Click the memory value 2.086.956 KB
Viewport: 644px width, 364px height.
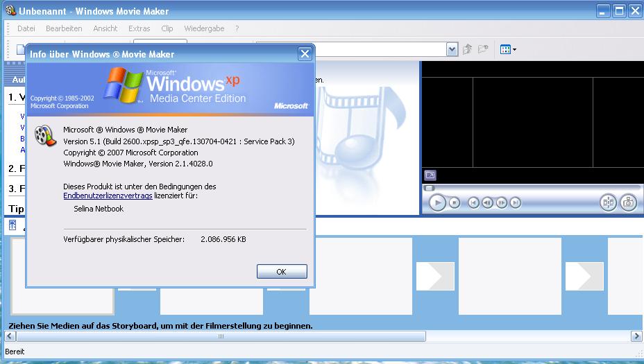pos(223,239)
